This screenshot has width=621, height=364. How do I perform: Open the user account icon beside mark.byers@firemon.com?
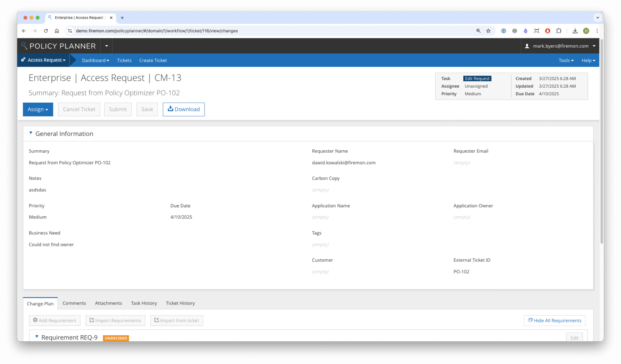526,46
